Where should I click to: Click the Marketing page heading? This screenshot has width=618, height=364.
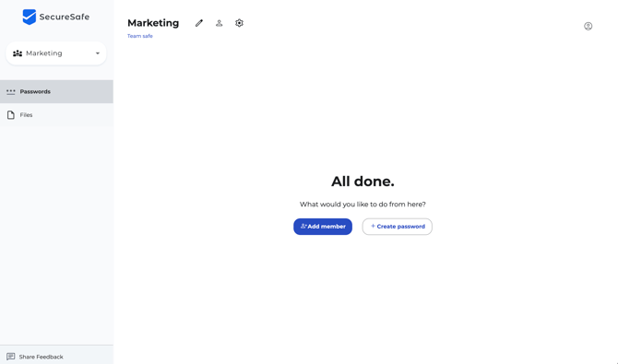[x=153, y=23]
